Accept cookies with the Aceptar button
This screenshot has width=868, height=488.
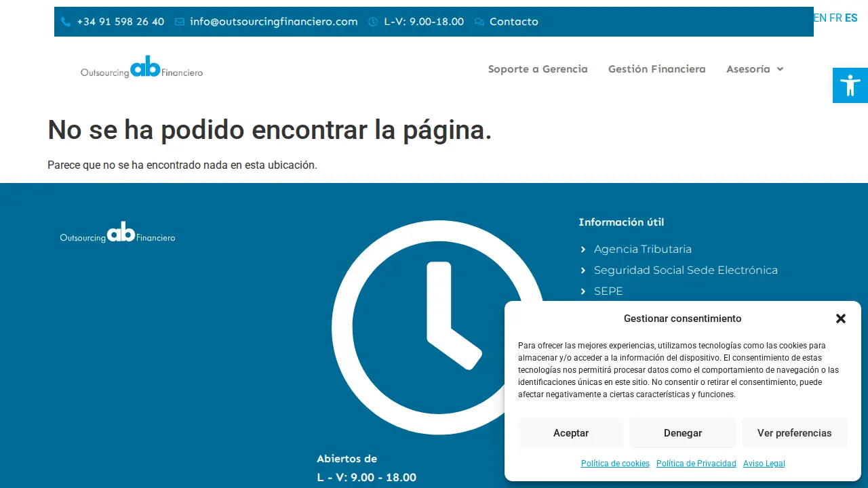pyautogui.click(x=571, y=433)
